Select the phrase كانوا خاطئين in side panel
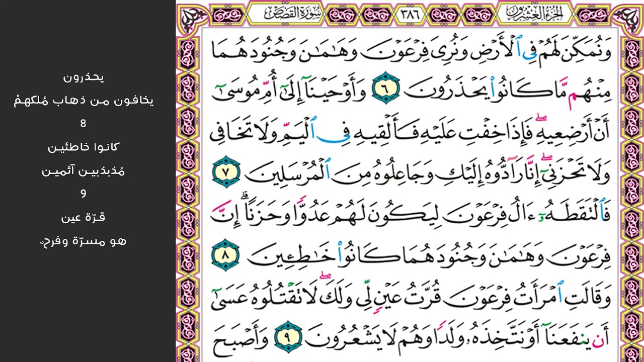 [84, 147]
